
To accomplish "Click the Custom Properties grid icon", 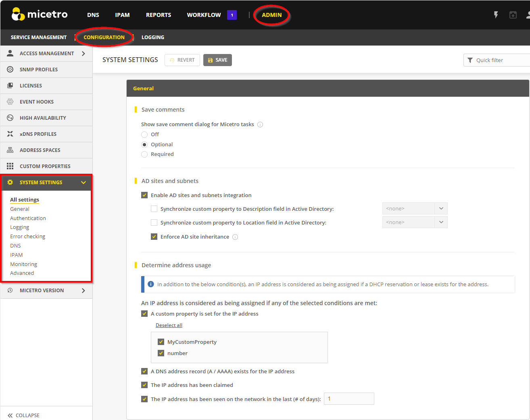I will click(10, 166).
